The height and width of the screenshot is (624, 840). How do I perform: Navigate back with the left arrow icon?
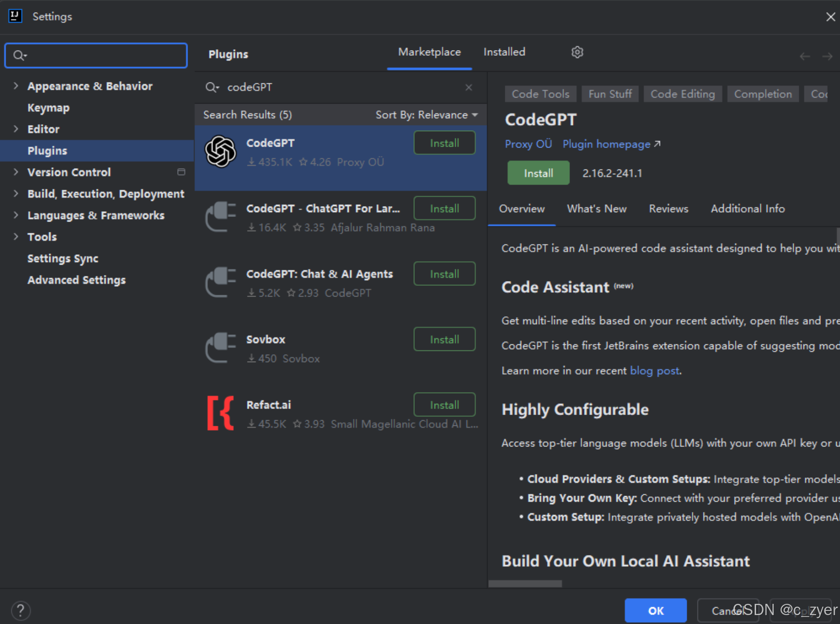tap(805, 57)
